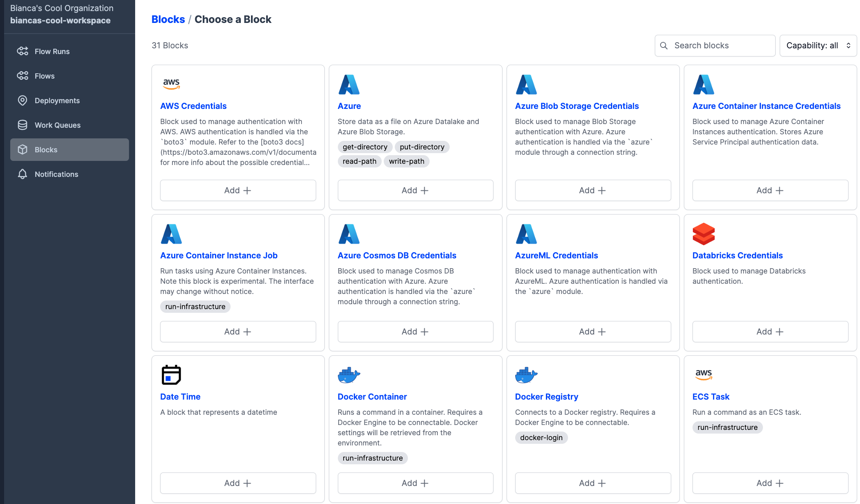The image size is (860, 504).
Task: Click the Flows icon in the sidebar
Action: (23, 76)
